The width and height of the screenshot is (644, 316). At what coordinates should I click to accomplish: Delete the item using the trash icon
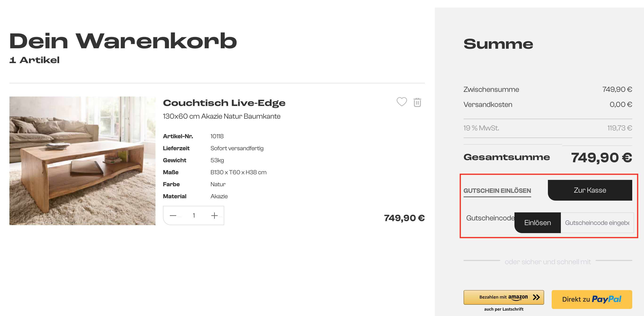417,102
